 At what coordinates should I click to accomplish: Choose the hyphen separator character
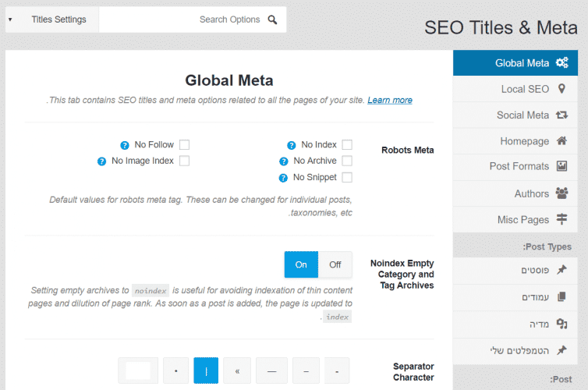point(337,370)
